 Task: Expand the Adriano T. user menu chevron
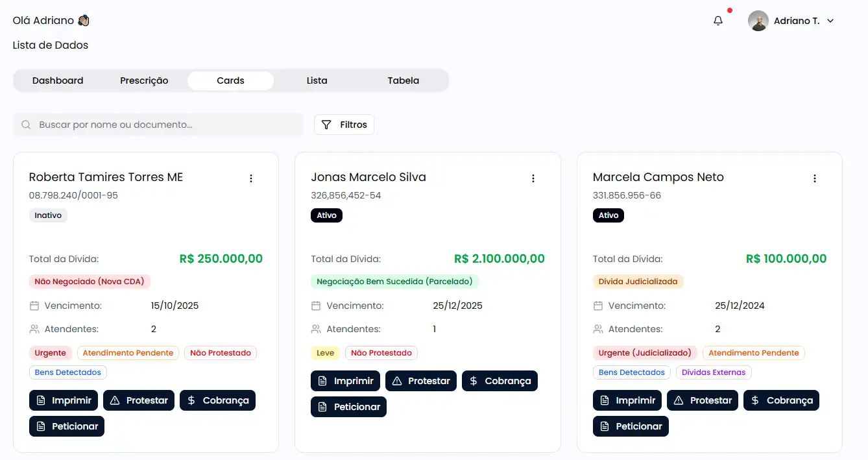tap(830, 21)
